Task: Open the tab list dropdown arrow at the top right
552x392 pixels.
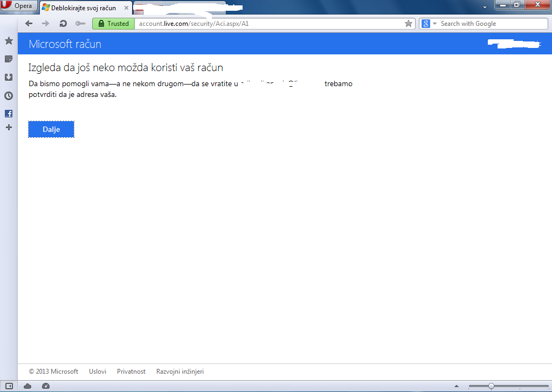Action: tap(485, 8)
